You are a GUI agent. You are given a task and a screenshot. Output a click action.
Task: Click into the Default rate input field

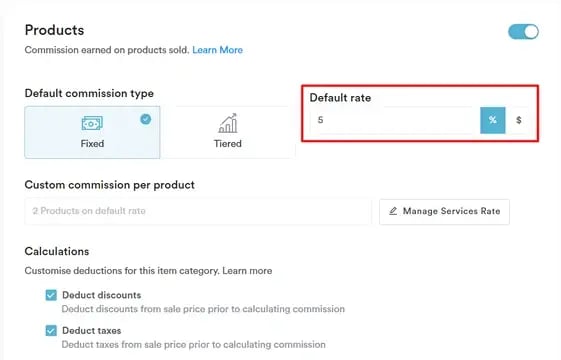point(395,120)
